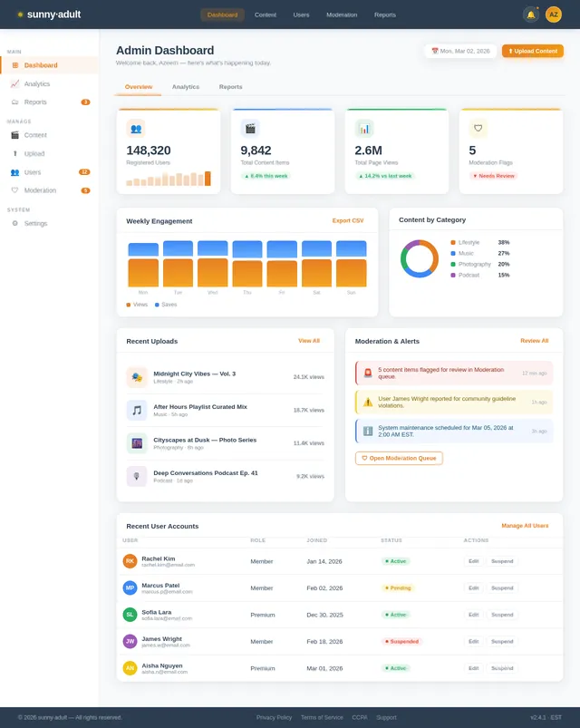The height and width of the screenshot is (728, 580).
Task: Click the yellow warning triangle alert icon
Action: pos(368,402)
